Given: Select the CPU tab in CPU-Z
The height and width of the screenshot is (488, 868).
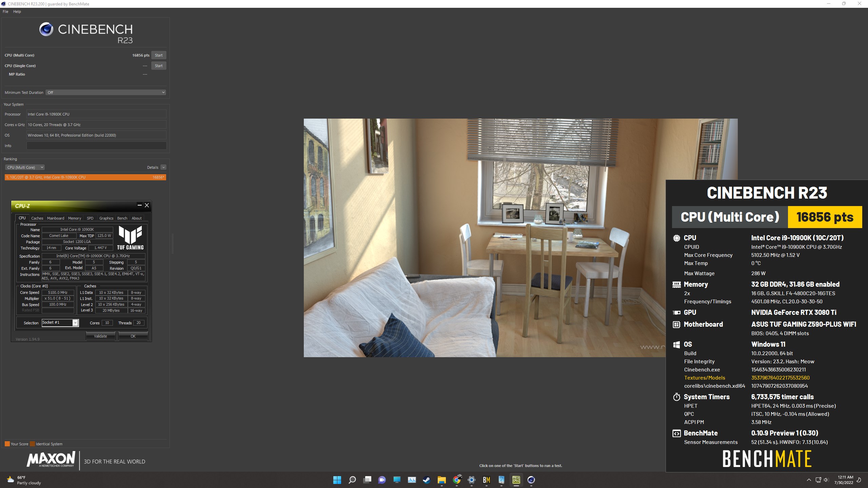Looking at the screenshot, I should (22, 218).
